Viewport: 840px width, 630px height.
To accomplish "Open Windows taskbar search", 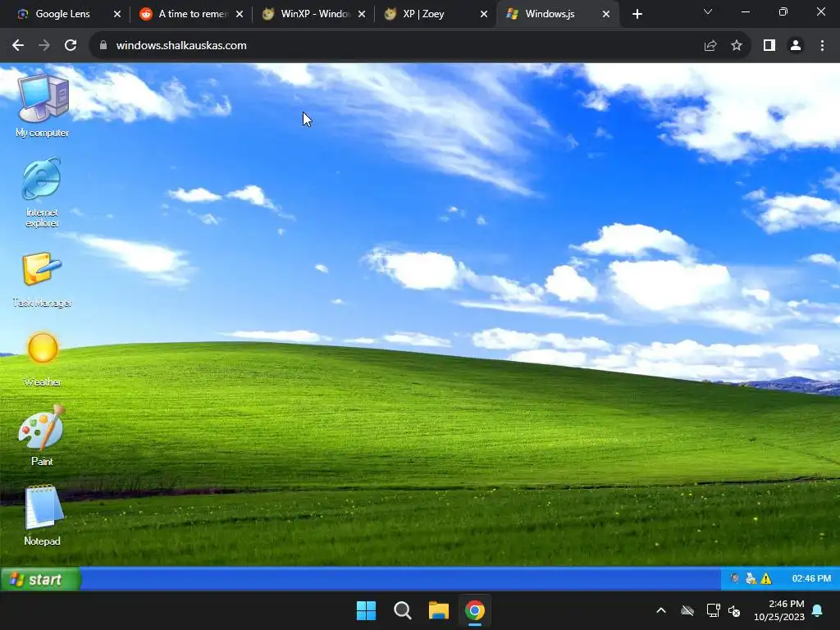I will tap(402, 610).
